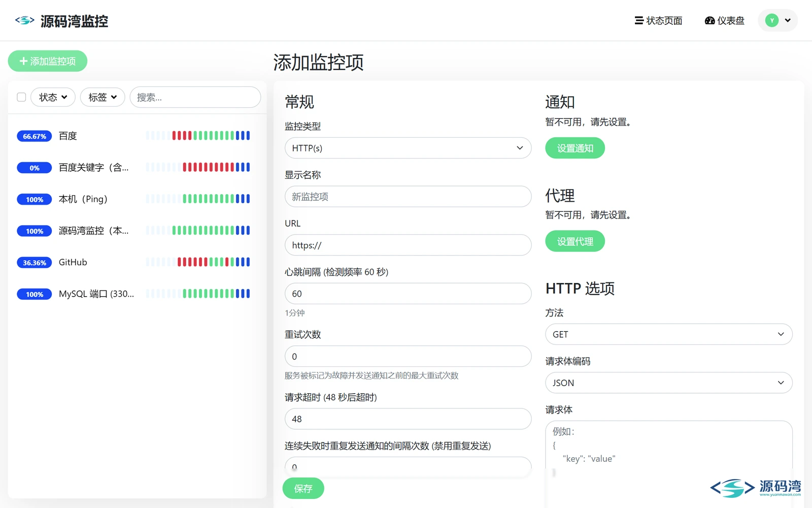The height and width of the screenshot is (508, 812).
Task: Click the 设置代理 button
Action: [575, 241]
